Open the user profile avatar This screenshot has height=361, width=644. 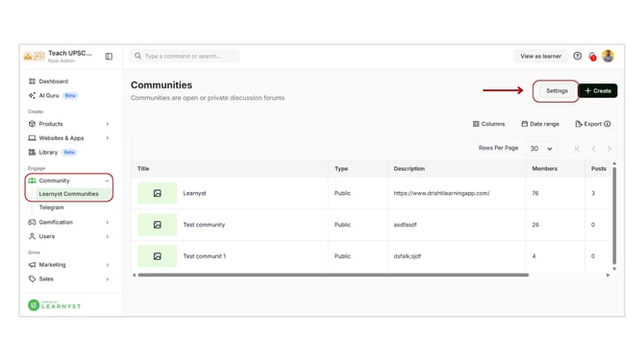[607, 56]
